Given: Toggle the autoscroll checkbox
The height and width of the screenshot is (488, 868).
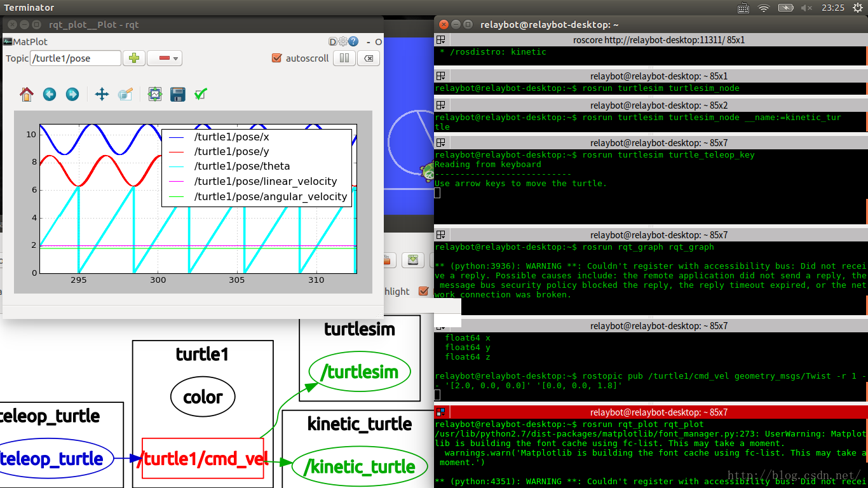Looking at the screenshot, I should [x=276, y=58].
